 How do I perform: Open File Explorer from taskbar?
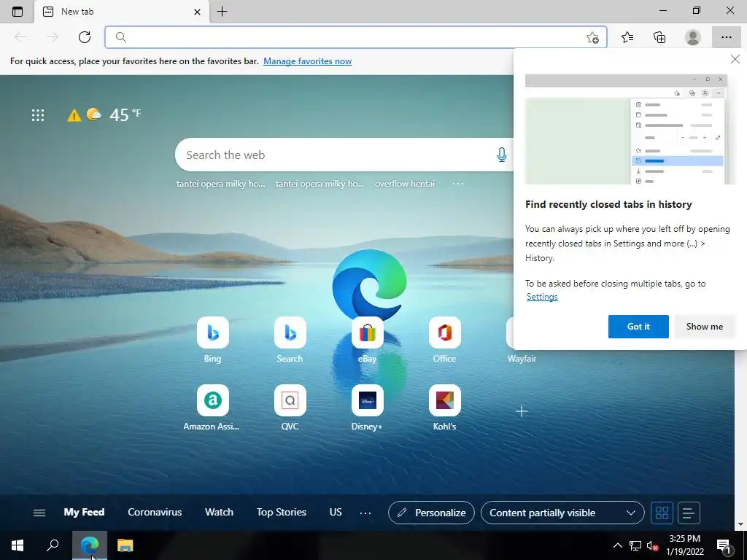(125, 545)
